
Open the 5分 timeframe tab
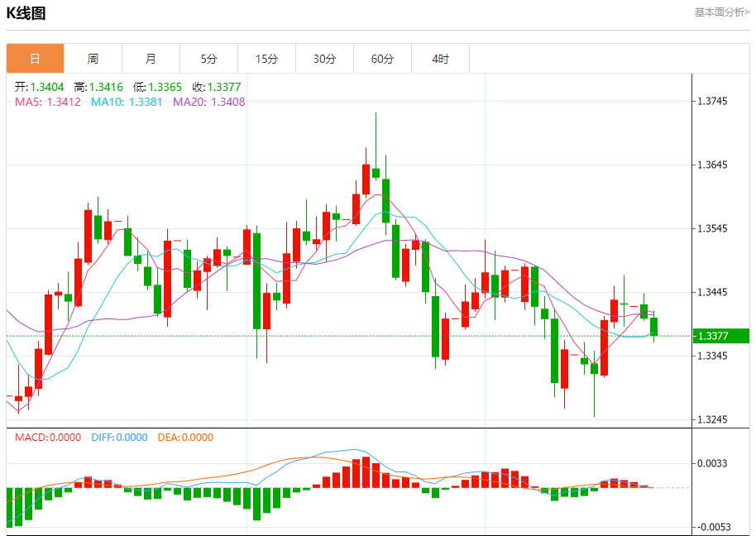[208, 59]
